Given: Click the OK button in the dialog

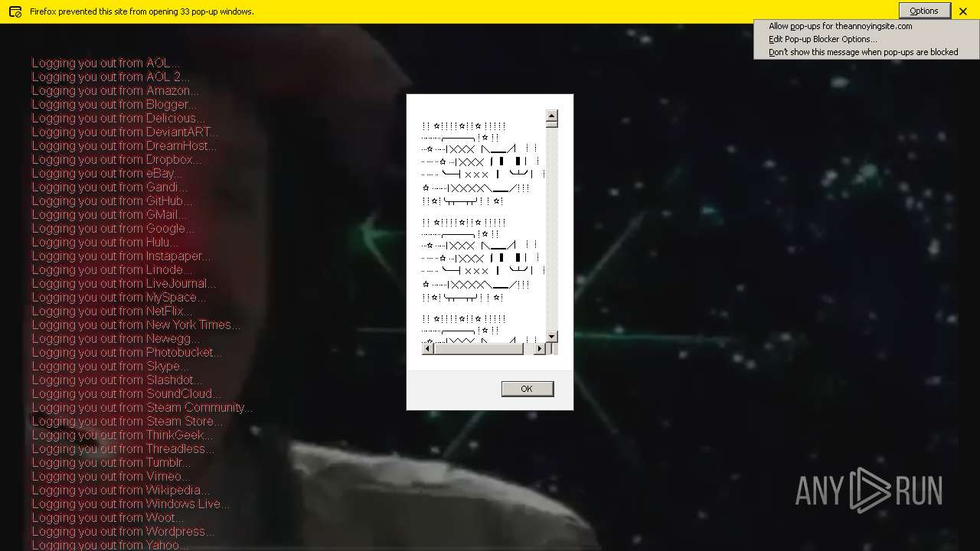Looking at the screenshot, I should [x=527, y=389].
